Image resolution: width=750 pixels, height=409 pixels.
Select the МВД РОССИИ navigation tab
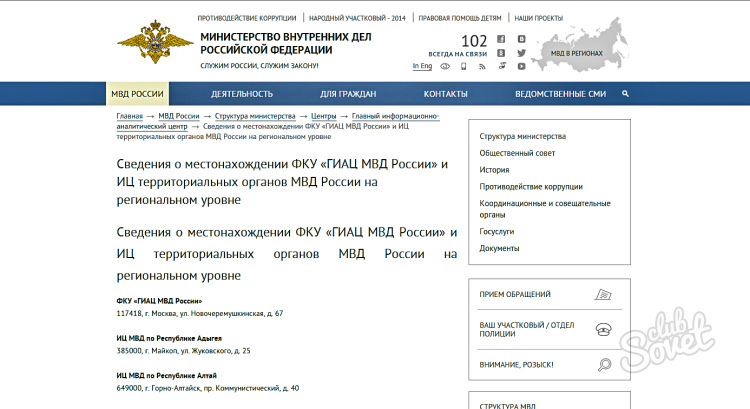point(138,94)
